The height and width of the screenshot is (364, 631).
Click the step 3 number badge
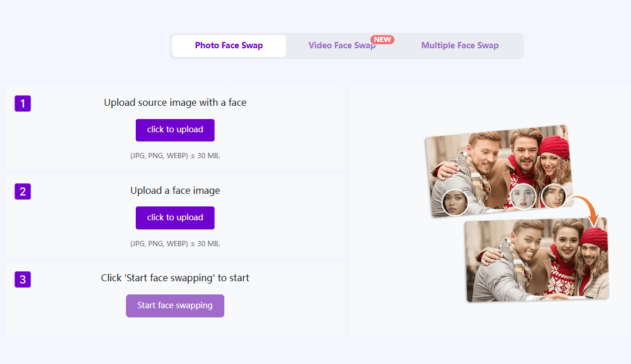click(22, 279)
